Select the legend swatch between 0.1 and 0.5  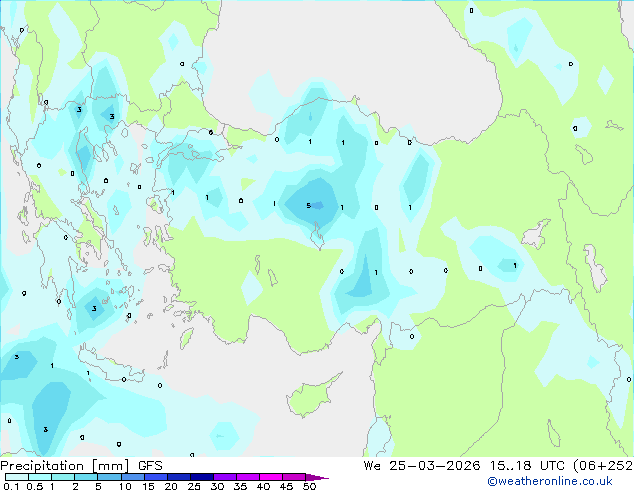17,477
